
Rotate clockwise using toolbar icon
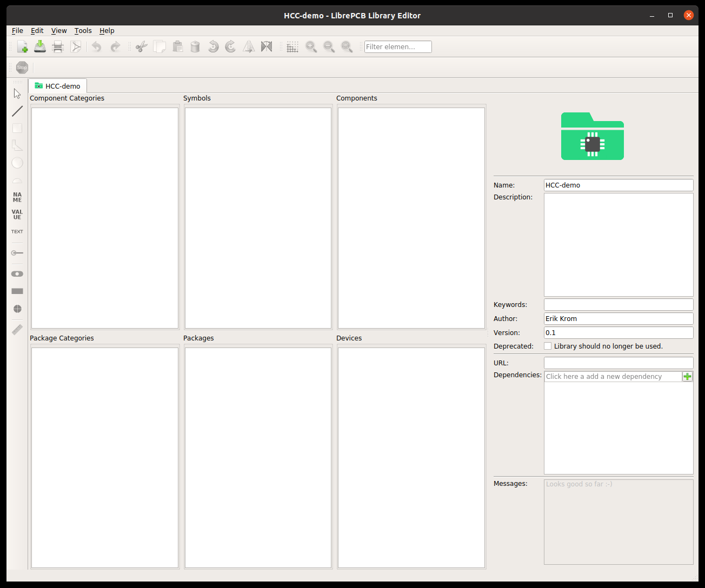coord(231,47)
